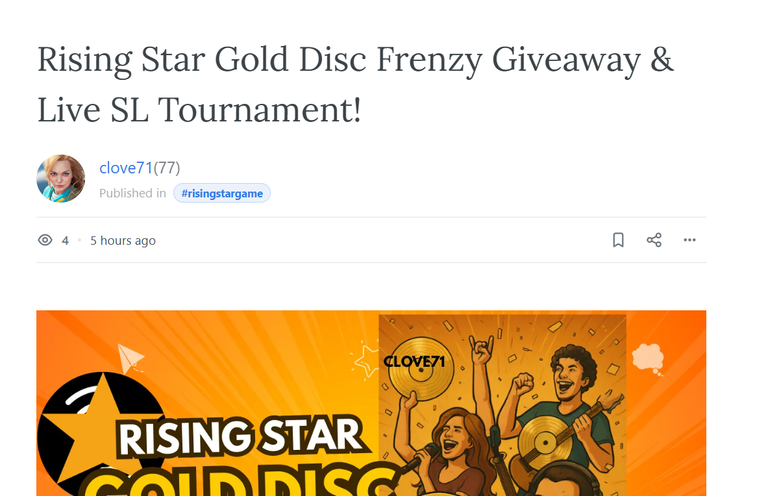
Task: Click the "5 hours ago" timestamp
Action: pyautogui.click(x=123, y=240)
